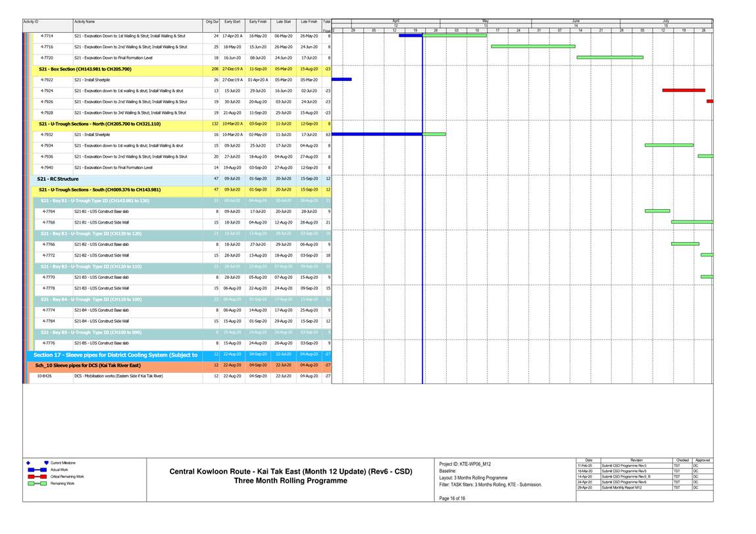756x534 pixels.
Task: Click Submit Monthly Report M12 revision entry
Action: point(620,488)
